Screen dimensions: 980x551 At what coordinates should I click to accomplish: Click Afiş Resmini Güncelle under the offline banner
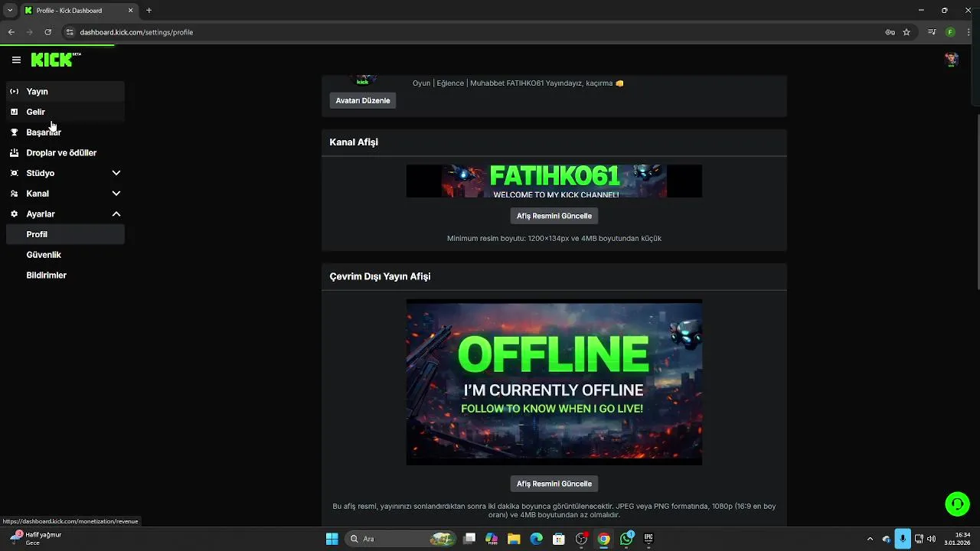(554, 484)
